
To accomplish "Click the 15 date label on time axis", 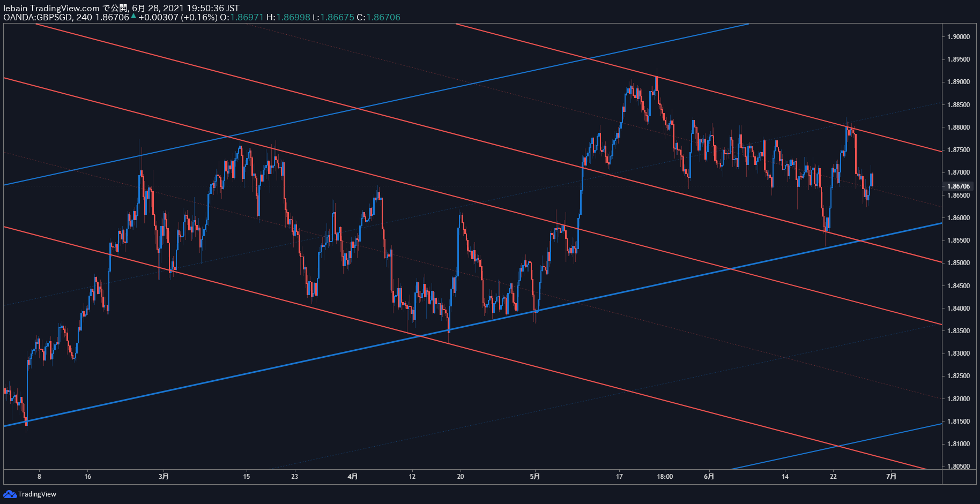I will [x=247, y=477].
